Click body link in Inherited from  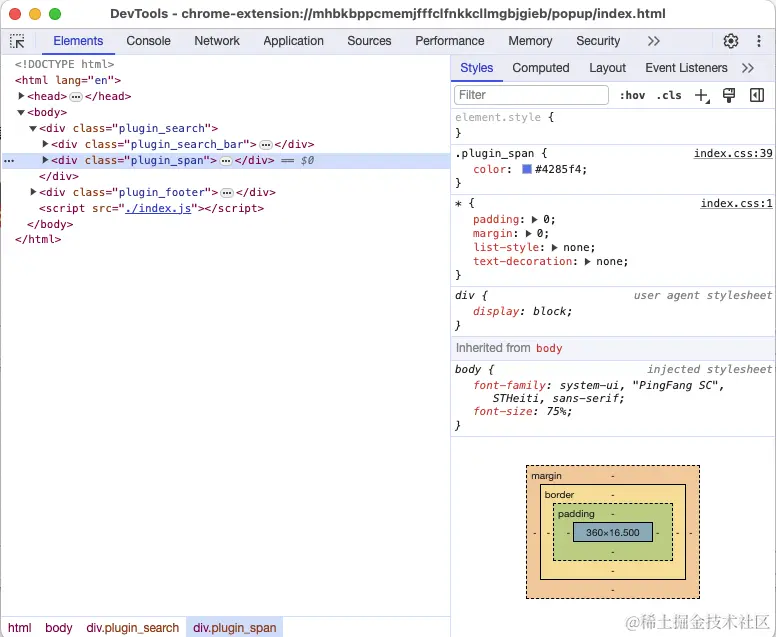pyautogui.click(x=549, y=348)
